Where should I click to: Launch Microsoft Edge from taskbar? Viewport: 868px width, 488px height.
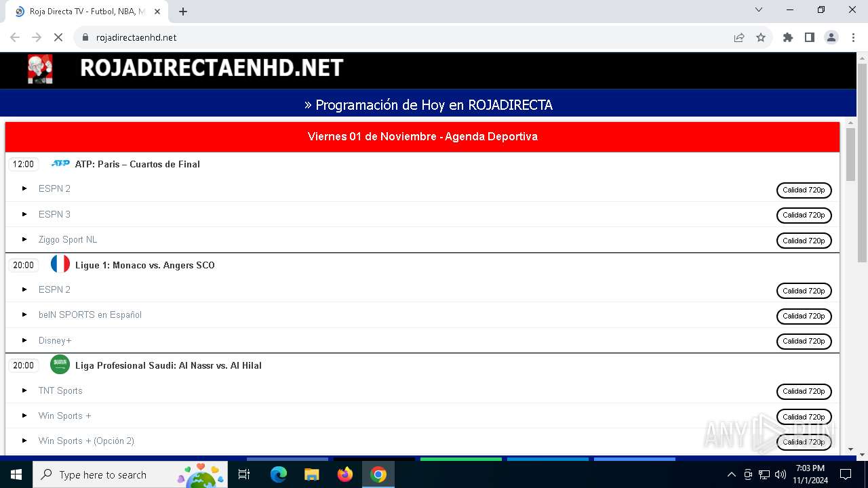pos(279,474)
